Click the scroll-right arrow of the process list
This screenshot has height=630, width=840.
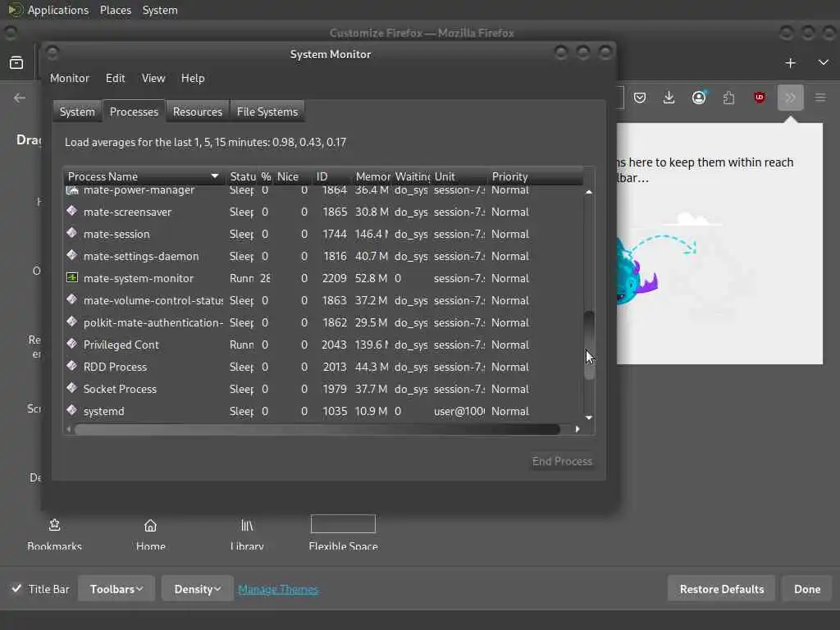pyautogui.click(x=577, y=429)
